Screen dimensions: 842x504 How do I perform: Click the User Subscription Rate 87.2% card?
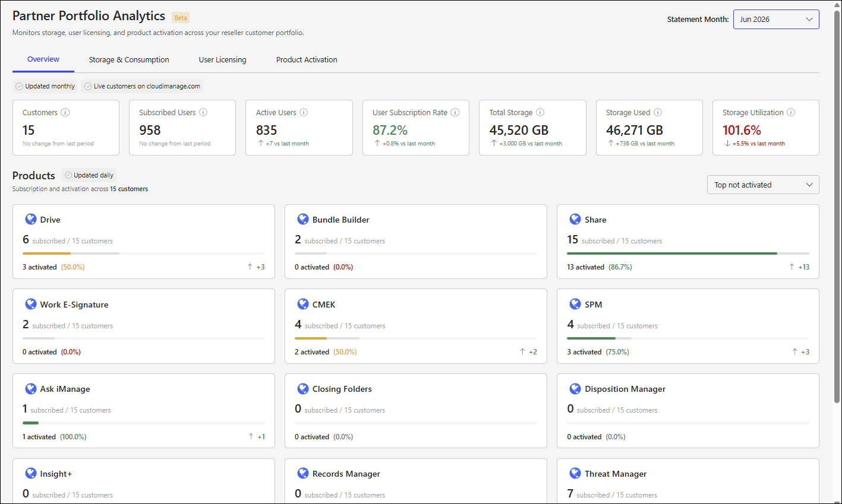click(415, 128)
